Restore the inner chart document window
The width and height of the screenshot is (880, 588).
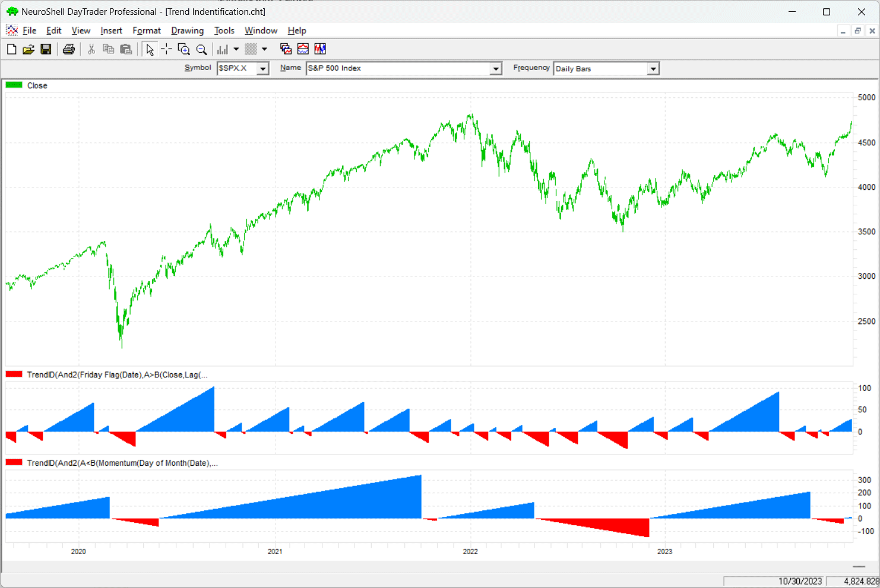(x=857, y=31)
